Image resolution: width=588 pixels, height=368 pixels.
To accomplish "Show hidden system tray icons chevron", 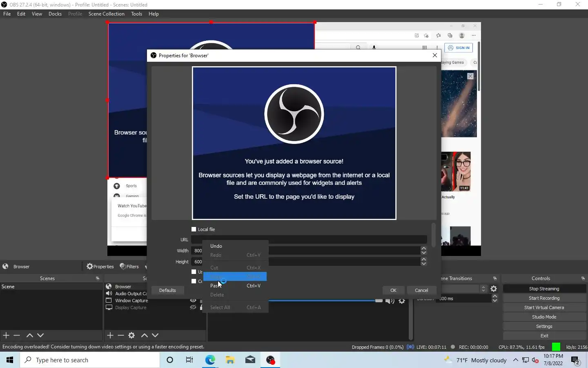I will pyautogui.click(x=515, y=360).
